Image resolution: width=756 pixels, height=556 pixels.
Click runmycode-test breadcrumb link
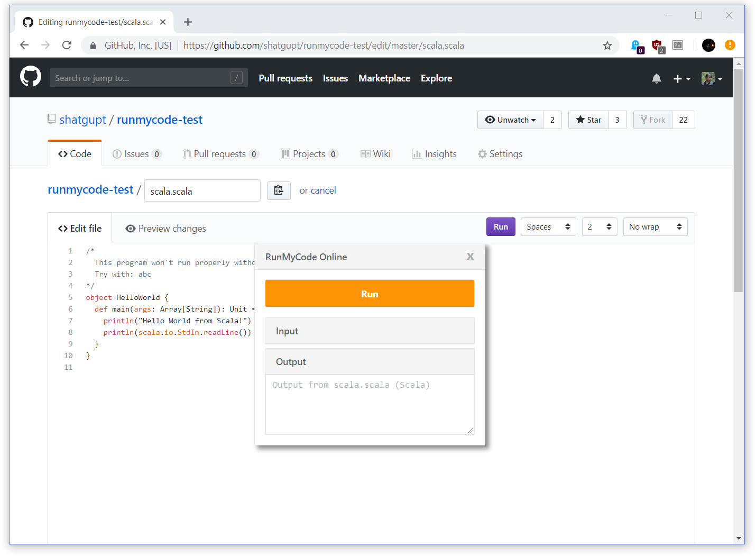tap(90, 189)
